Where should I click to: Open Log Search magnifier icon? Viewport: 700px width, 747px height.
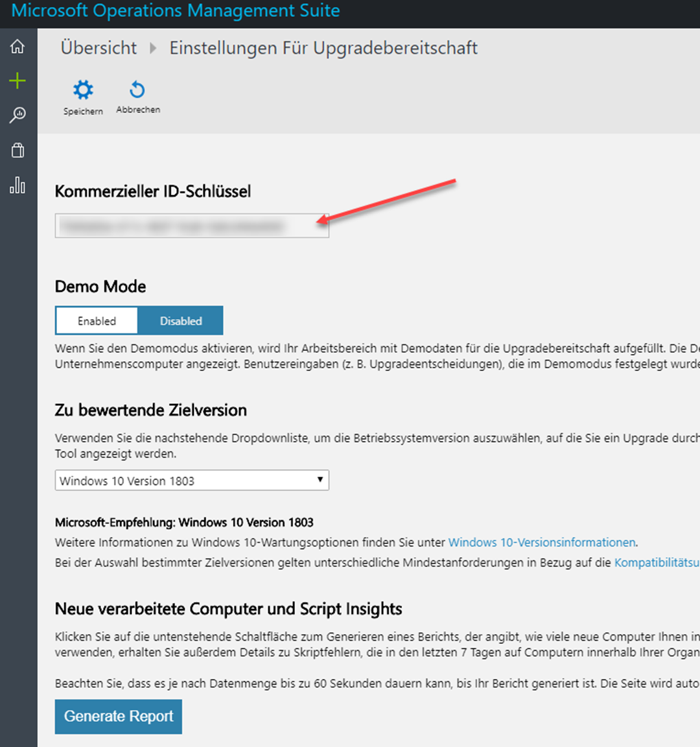(x=17, y=115)
